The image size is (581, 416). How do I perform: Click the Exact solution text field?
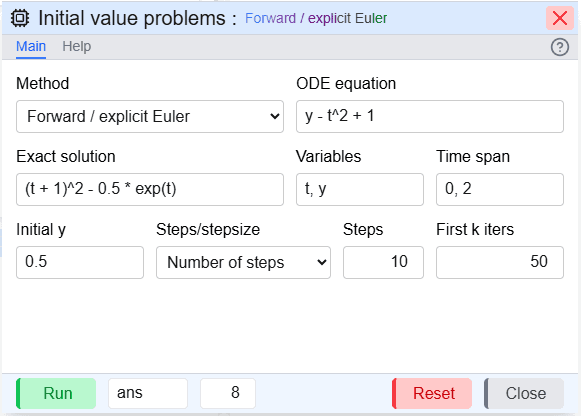[150, 189]
